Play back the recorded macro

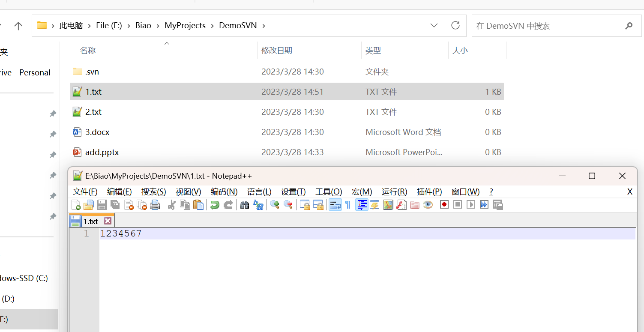point(471,205)
